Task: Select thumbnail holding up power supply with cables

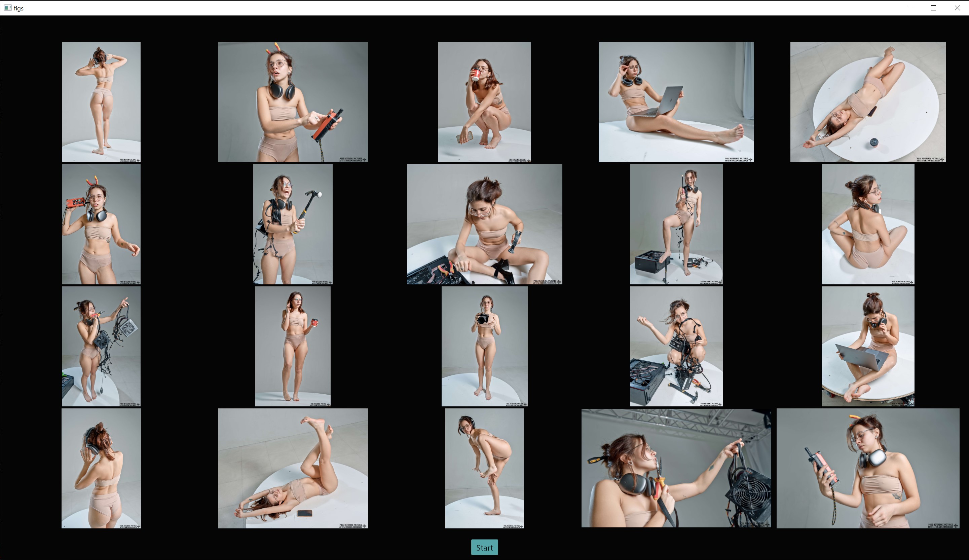Action: point(101,346)
